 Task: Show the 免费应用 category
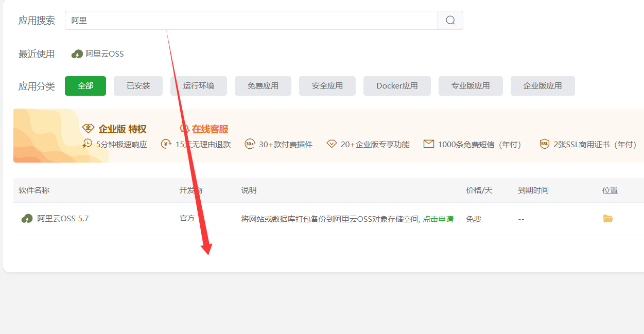(x=263, y=86)
